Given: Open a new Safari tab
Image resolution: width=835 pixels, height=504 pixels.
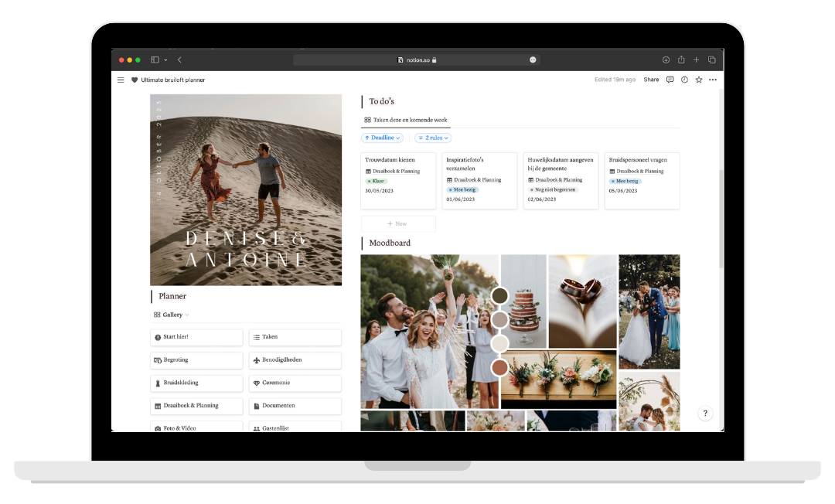Looking at the screenshot, I should point(697,60).
